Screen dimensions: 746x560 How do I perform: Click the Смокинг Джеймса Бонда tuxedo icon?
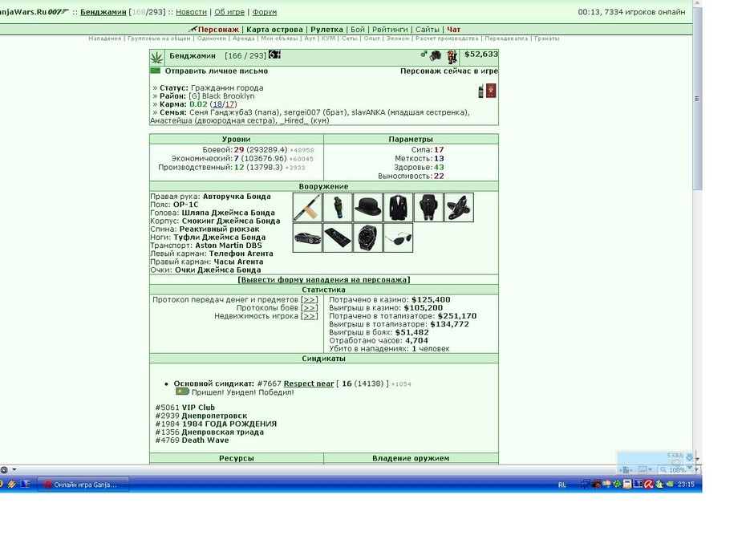tap(398, 208)
